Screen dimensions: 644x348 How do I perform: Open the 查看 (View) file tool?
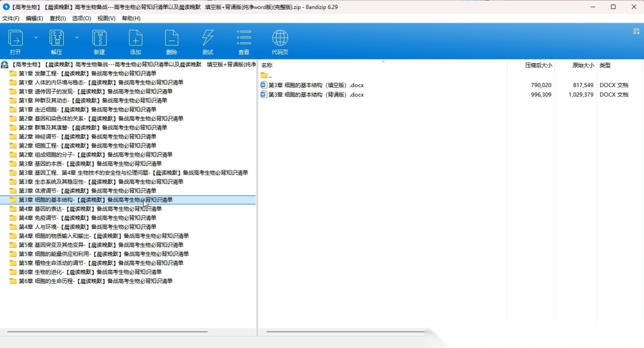(x=244, y=39)
